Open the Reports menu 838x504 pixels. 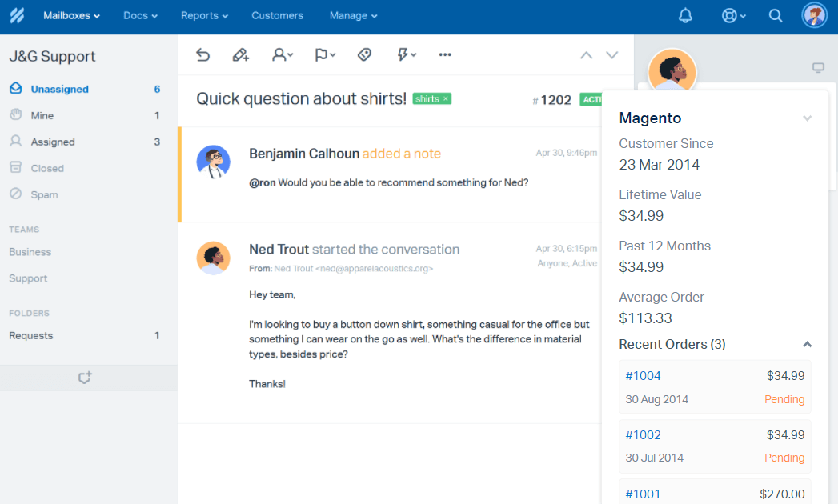(x=204, y=16)
